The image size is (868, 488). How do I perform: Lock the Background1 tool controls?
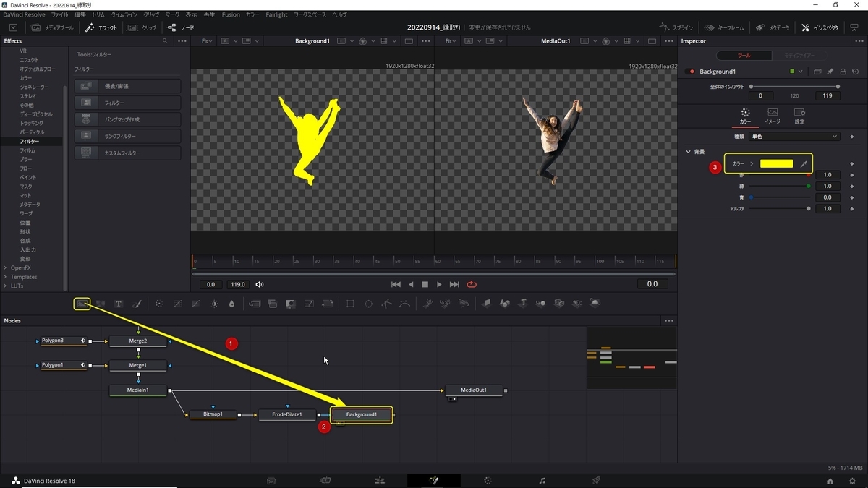[843, 72]
